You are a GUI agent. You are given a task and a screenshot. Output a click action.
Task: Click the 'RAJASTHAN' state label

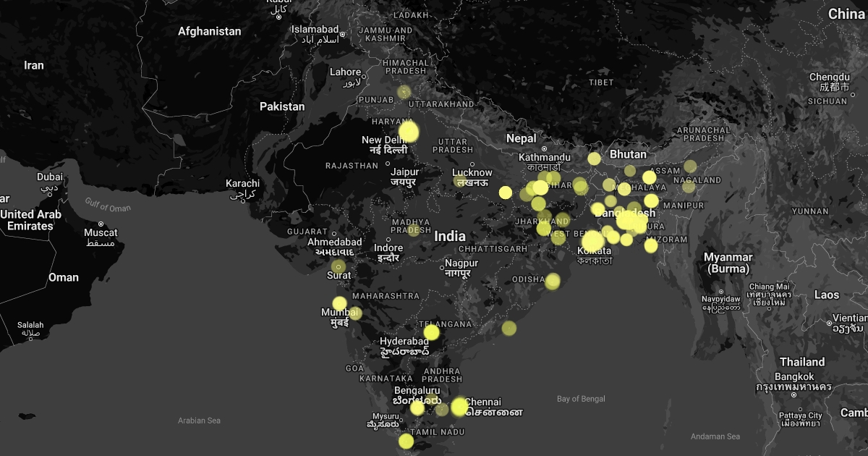tap(352, 166)
